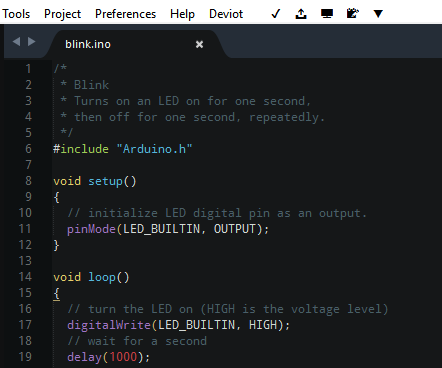Click the closing brace on line 12
This screenshot has height=368, width=442.
point(57,245)
